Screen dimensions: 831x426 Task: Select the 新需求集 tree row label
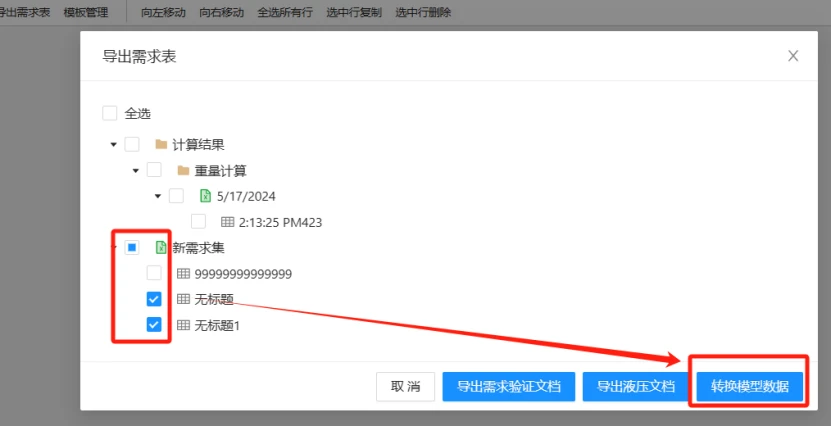[198, 247]
